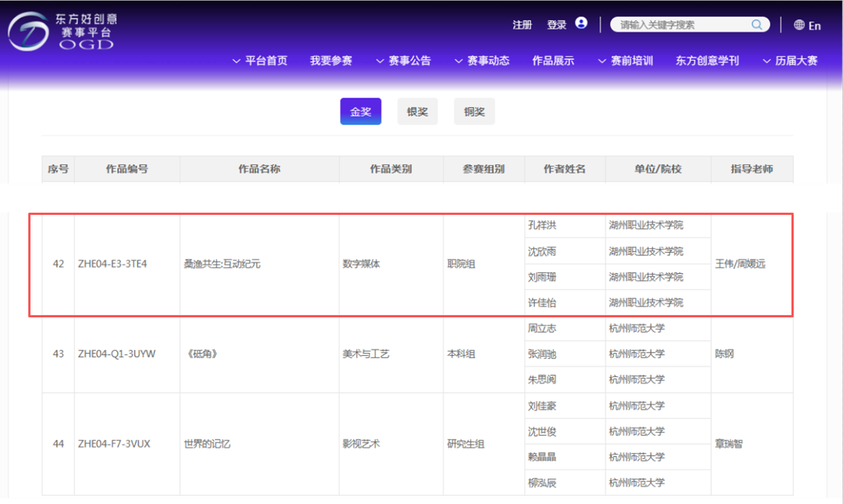
Task: Click the 作者姓名 column header
Action: click(x=565, y=169)
